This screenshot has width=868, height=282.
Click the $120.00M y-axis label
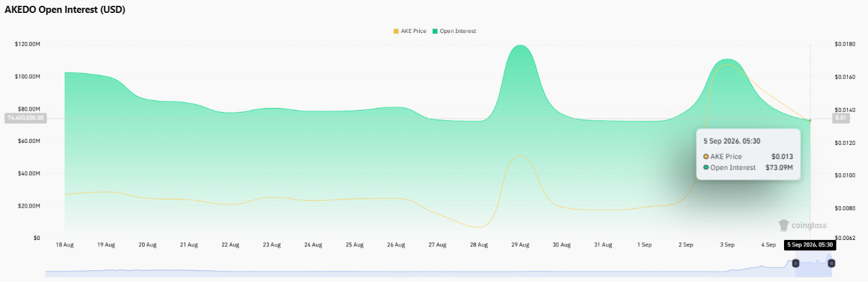pos(28,44)
